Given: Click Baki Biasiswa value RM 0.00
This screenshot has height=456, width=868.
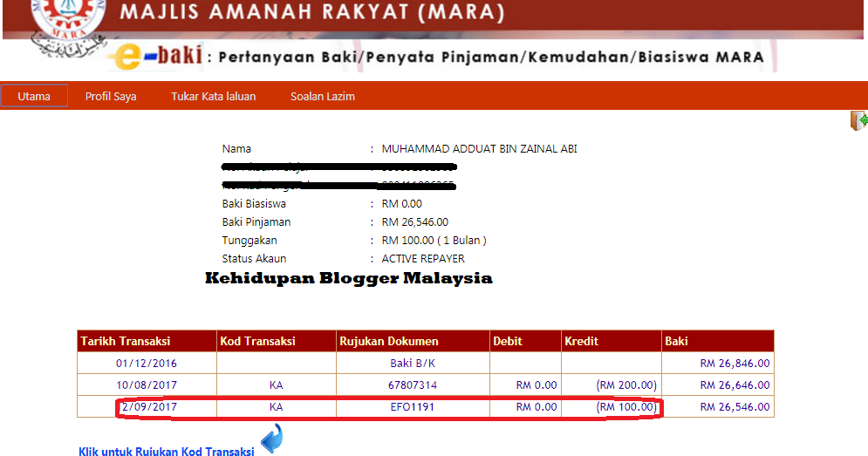Looking at the screenshot, I should pyautogui.click(x=402, y=204).
